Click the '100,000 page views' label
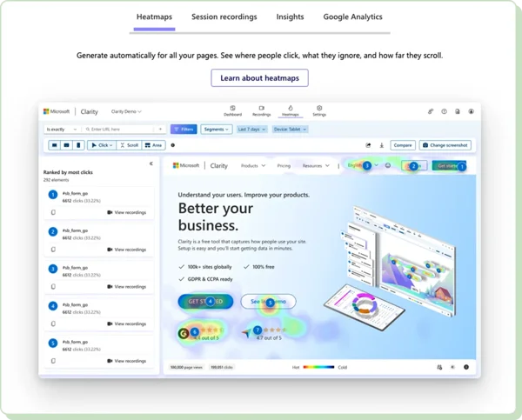Image resolution: width=522 pixels, height=420 pixels. [186, 367]
